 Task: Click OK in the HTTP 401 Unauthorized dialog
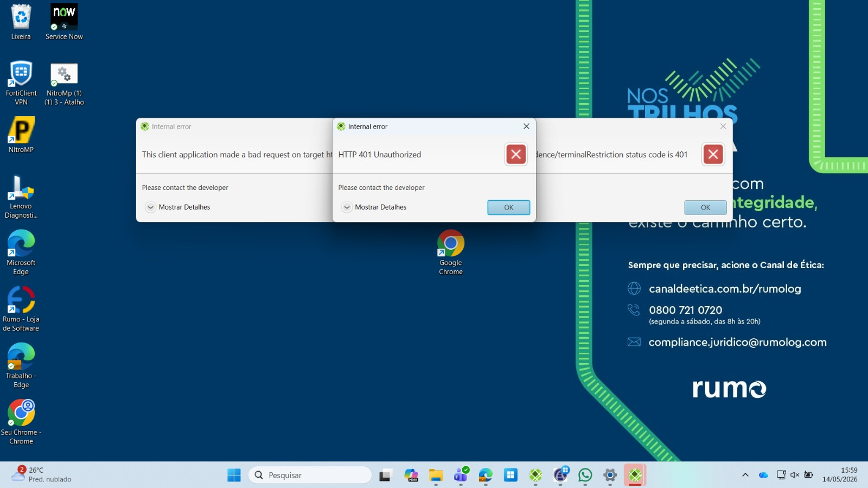[509, 207]
